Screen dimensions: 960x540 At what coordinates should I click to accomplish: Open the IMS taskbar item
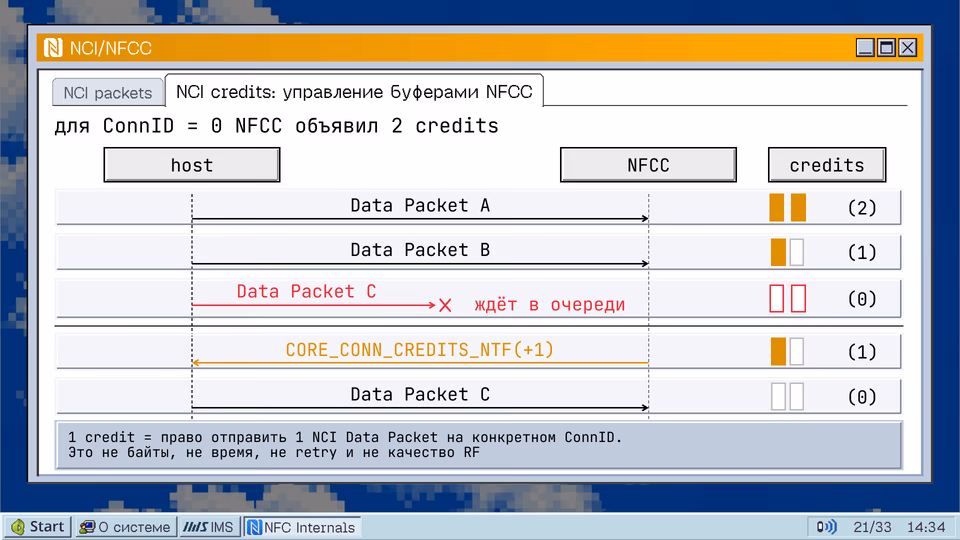click(x=209, y=527)
